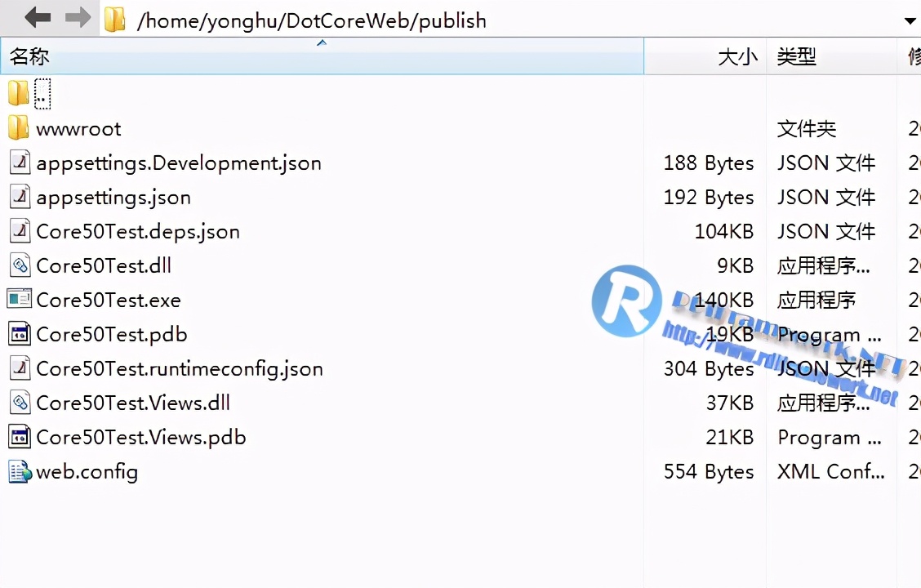Screen dimensions: 921x588
Task: Click the type cell of Core50Test.Views.pdb
Action: tap(830, 438)
